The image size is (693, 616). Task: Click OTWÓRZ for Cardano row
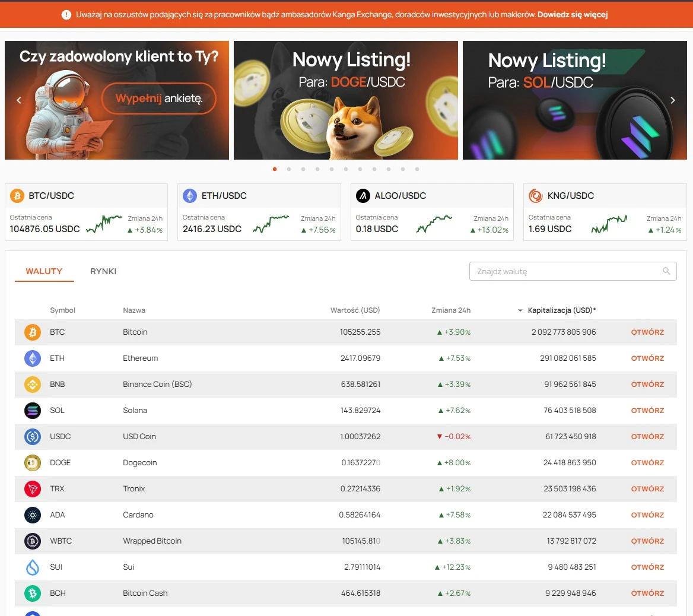[x=647, y=515]
